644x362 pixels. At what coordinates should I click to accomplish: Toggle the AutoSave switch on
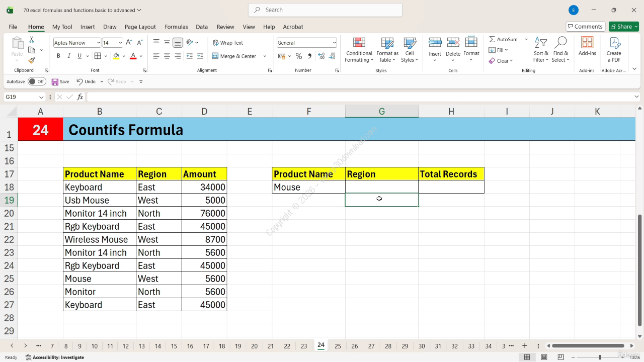pyautogui.click(x=37, y=81)
